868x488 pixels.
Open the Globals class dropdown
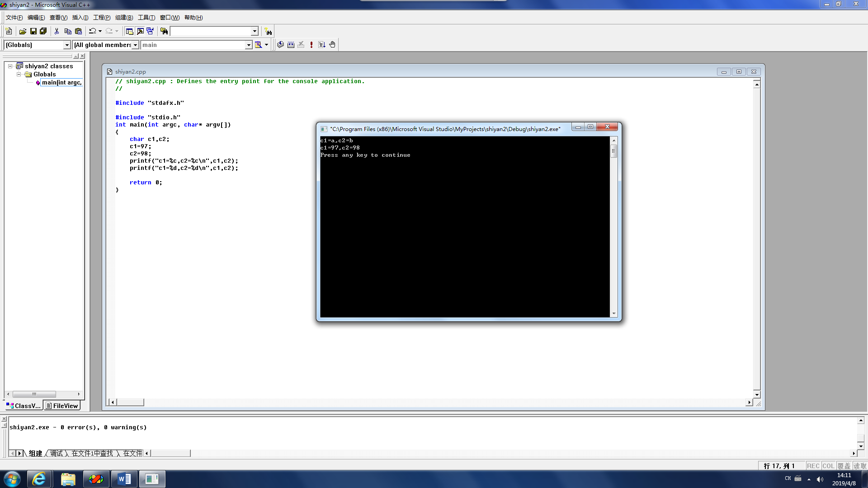point(67,45)
